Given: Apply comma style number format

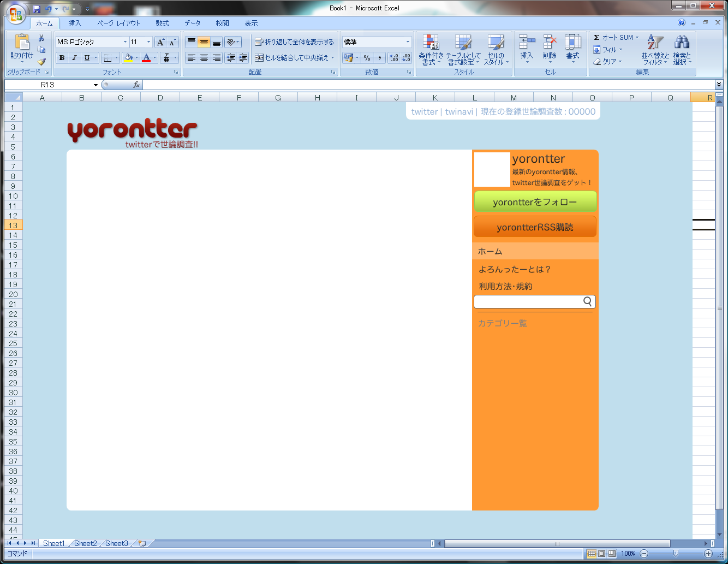Looking at the screenshot, I should (380, 58).
